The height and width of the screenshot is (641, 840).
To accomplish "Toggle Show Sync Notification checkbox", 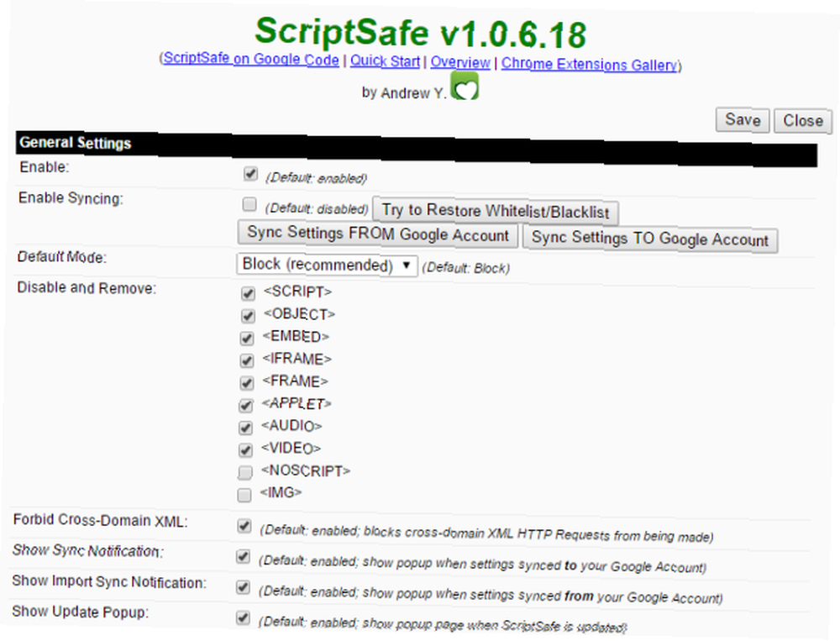I will pos(244,557).
